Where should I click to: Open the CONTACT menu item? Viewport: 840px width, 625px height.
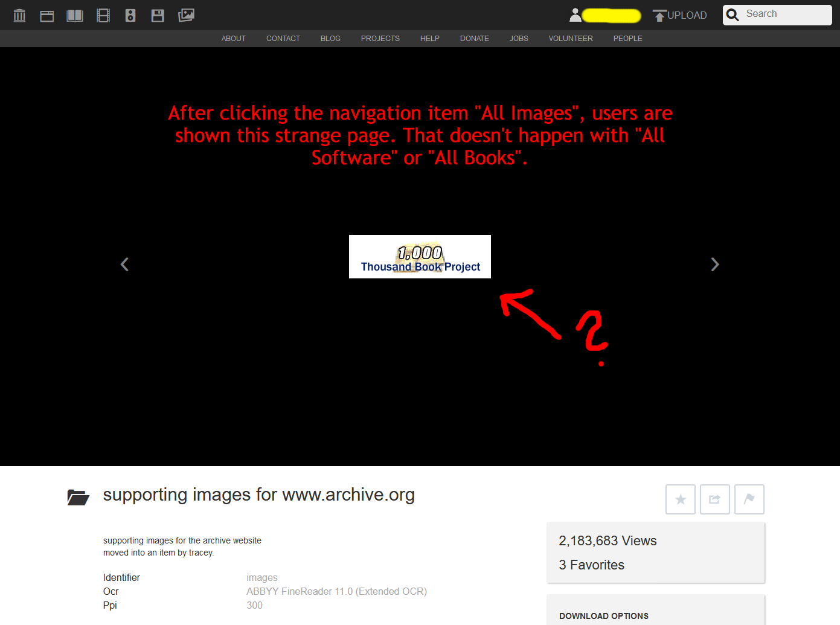pyautogui.click(x=283, y=39)
